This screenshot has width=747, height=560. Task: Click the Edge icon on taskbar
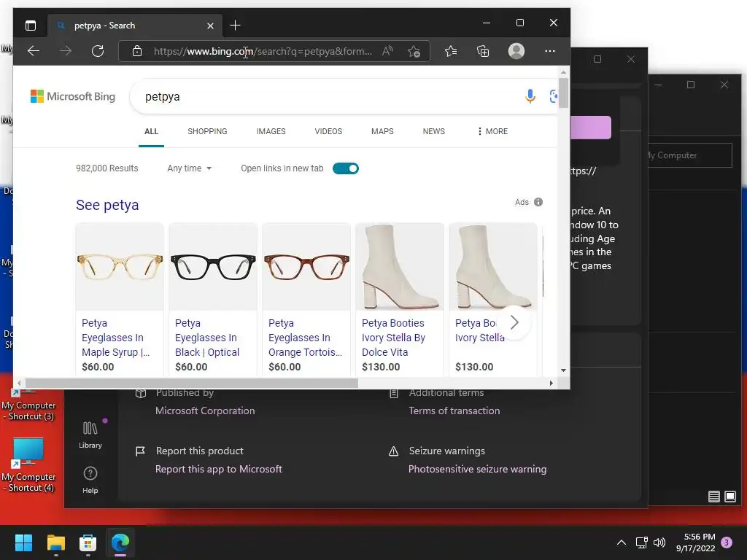point(120,542)
